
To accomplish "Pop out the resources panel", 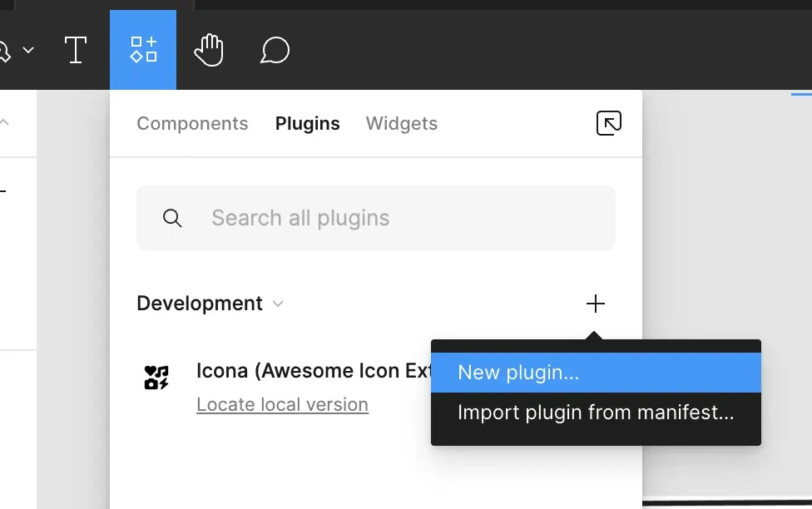I will point(609,124).
